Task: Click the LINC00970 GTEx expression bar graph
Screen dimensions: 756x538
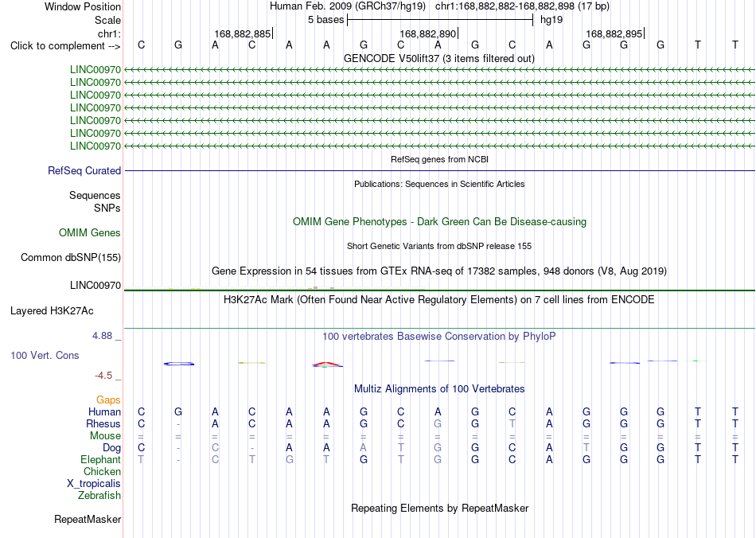Action: [275, 288]
